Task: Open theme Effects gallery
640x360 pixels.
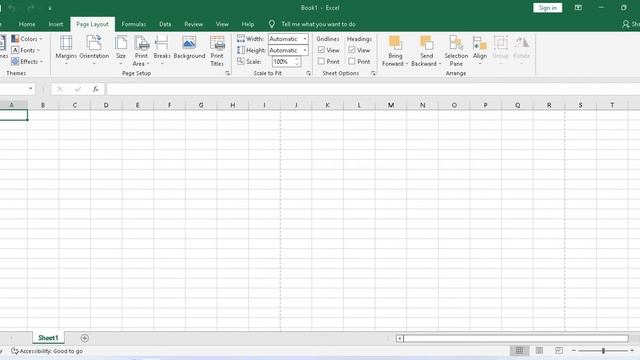Action: (27, 62)
